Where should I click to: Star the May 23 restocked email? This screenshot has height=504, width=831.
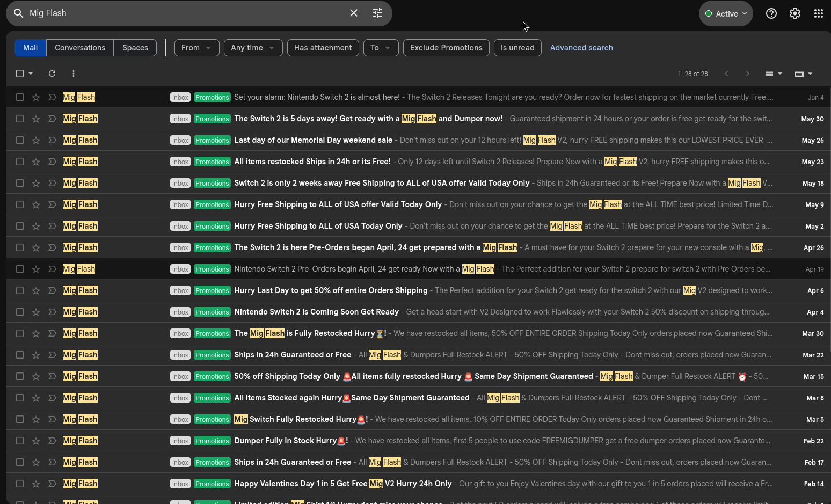36,162
